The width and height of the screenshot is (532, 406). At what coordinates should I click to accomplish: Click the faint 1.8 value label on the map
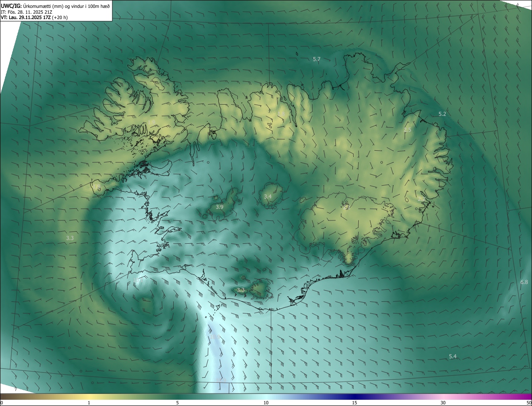pyautogui.click(x=281, y=114)
